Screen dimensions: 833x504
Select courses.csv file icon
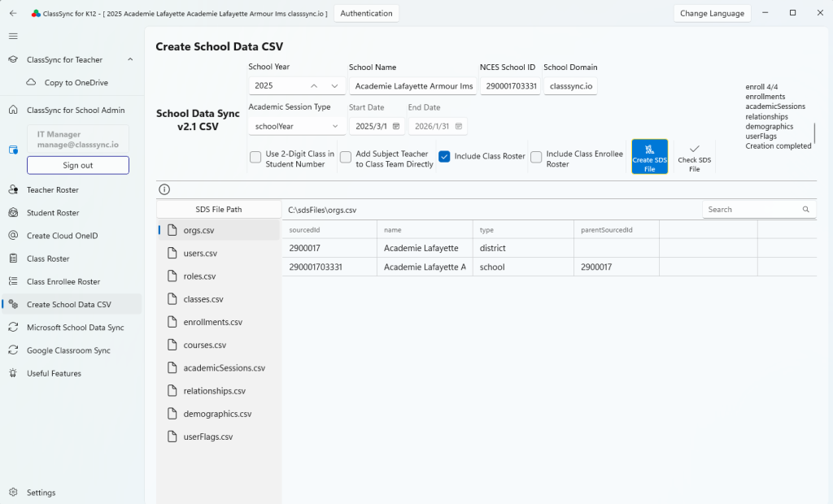click(x=172, y=345)
